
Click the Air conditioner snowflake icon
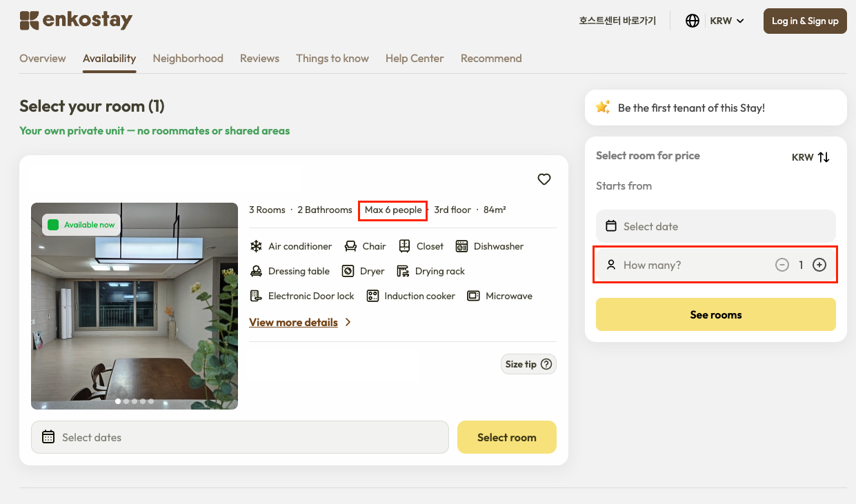[256, 246]
